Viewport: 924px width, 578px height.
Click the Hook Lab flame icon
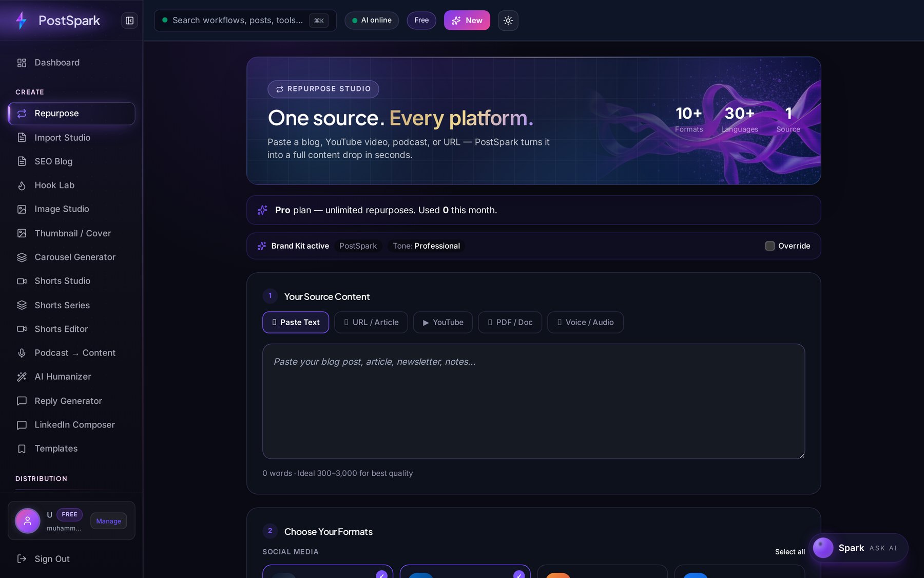point(22,185)
